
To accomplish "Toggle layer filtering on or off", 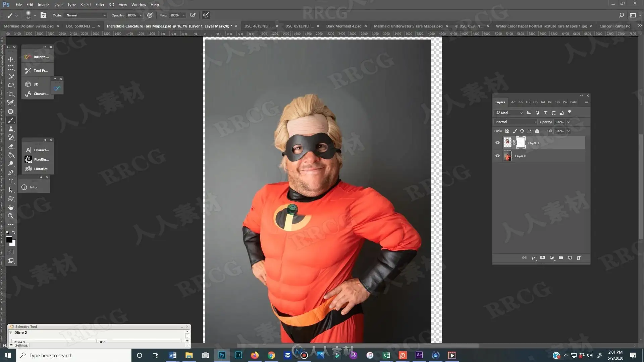I will [x=570, y=112].
